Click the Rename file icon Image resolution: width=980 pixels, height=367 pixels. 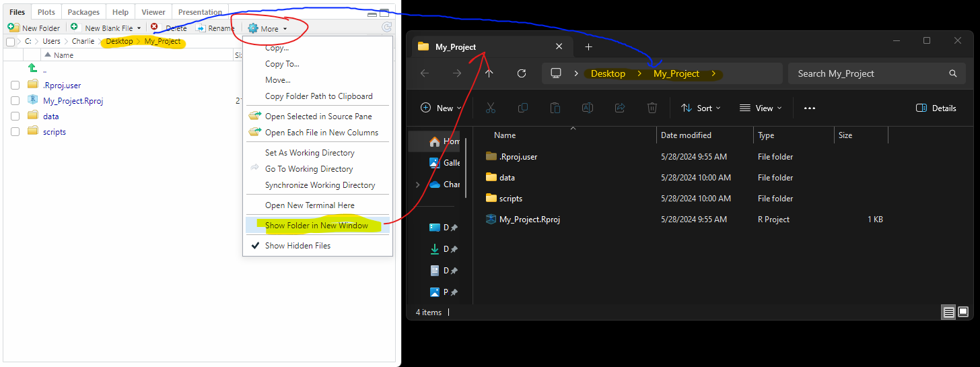(x=201, y=28)
